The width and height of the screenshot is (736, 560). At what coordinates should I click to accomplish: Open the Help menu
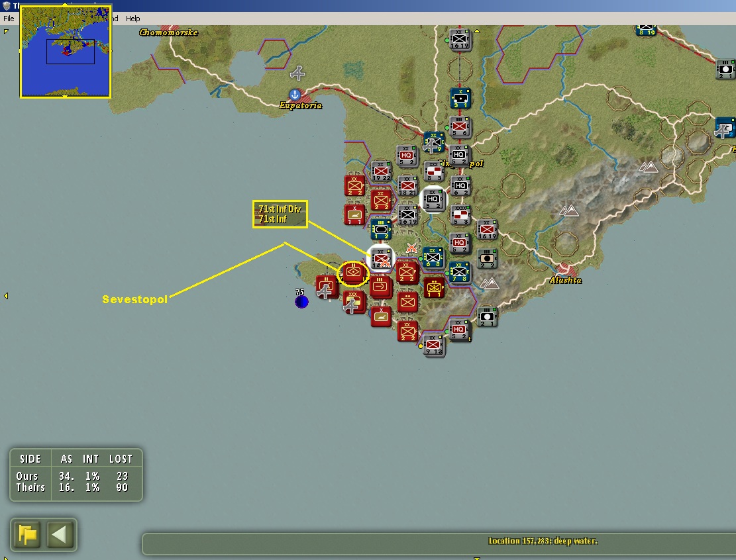pyautogui.click(x=133, y=19)
